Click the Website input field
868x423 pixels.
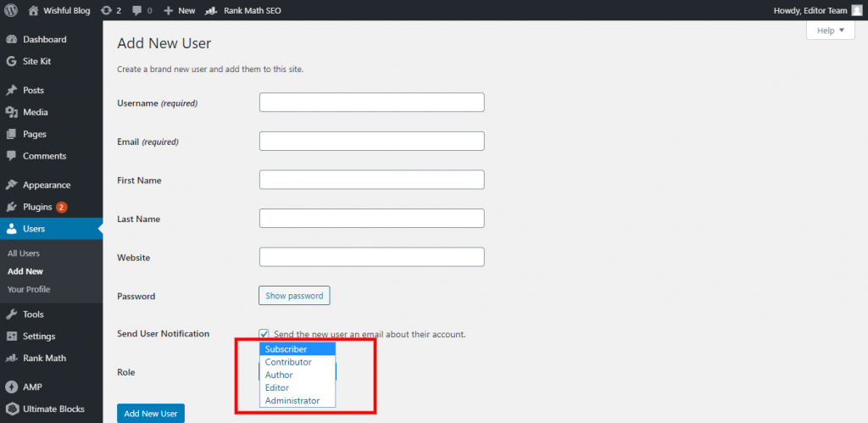tap(372, 257)
